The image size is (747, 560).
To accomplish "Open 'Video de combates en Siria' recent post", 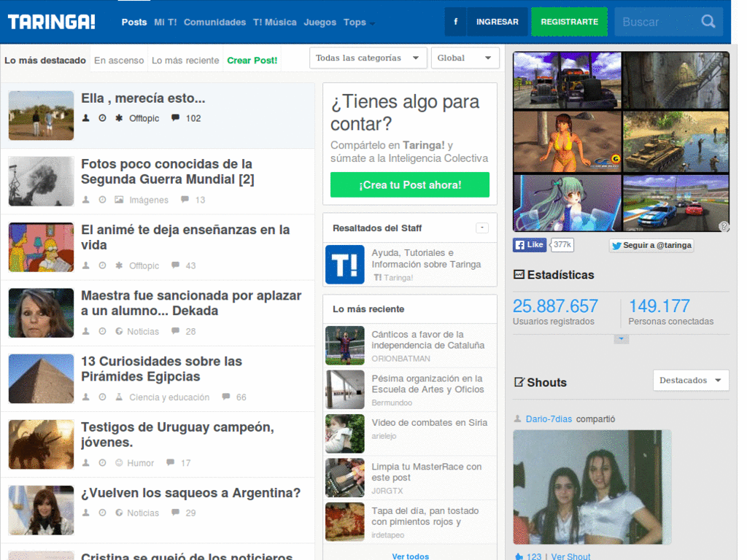I will pos(429,422).
